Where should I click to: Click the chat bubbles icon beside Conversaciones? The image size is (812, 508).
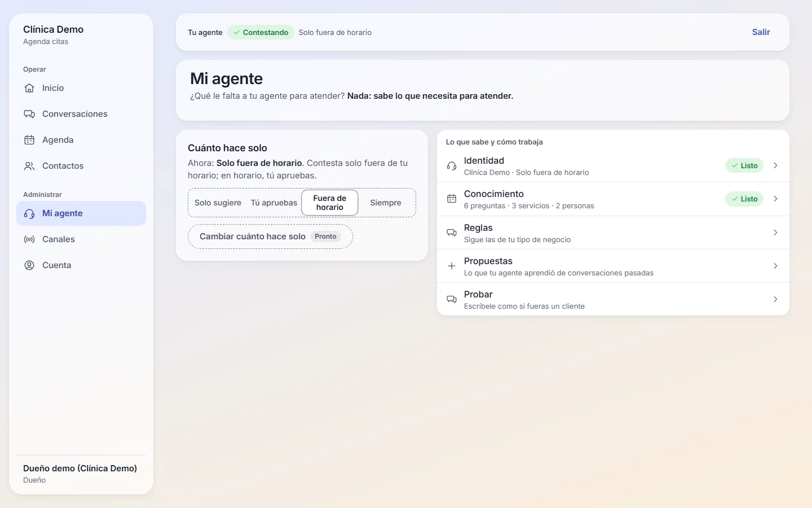tap(29, 114)
